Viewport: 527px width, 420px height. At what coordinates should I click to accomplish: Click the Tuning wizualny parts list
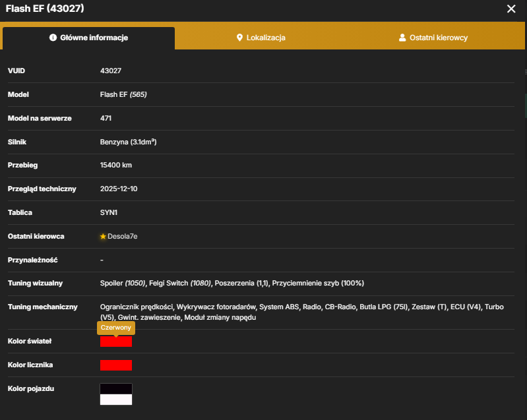coord(232,284)
